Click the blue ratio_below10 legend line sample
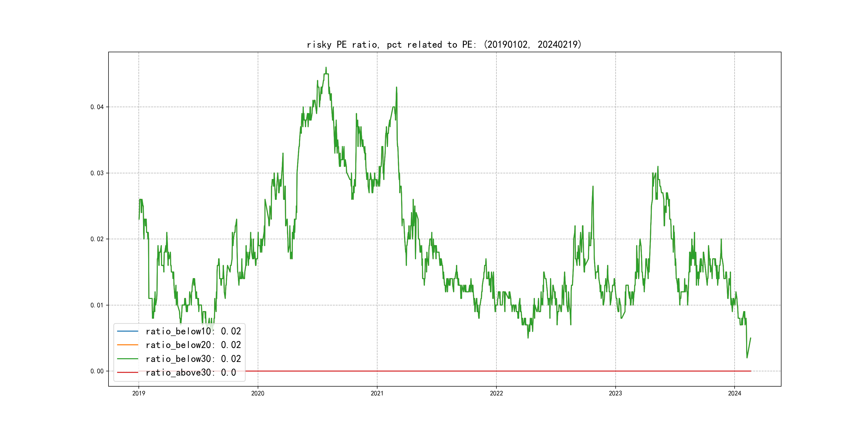The image size is (868, 434). click(127, 331)
